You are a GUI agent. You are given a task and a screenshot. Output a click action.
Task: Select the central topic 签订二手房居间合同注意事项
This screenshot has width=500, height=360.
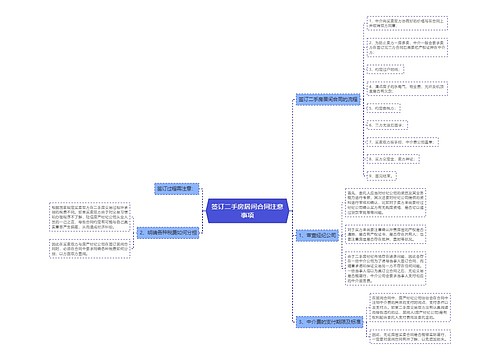(x=247, y=211)
